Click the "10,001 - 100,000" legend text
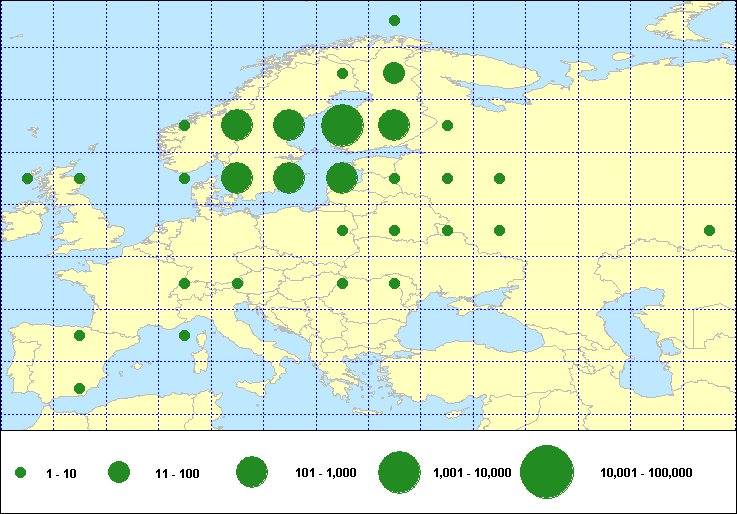 tap(645, 473)
